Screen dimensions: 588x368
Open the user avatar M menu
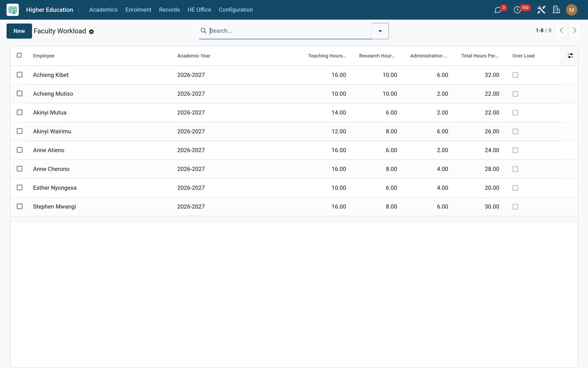tap(571, 10)
